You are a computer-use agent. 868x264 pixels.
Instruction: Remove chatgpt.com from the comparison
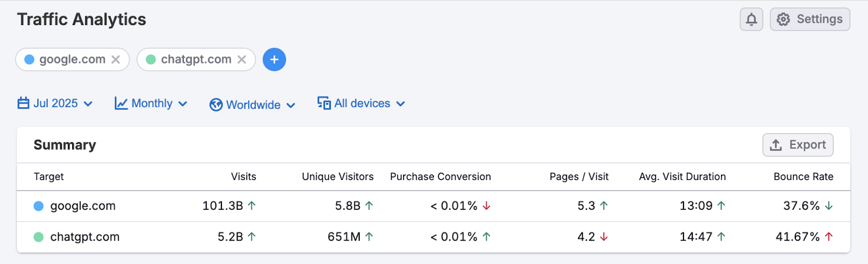point(242,60)
